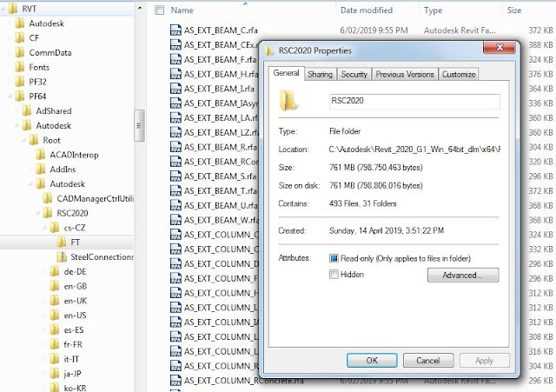The width and height of the screenshot is (556, 392).
Task: Sort files by Size column header
Action: coord(513,10)
